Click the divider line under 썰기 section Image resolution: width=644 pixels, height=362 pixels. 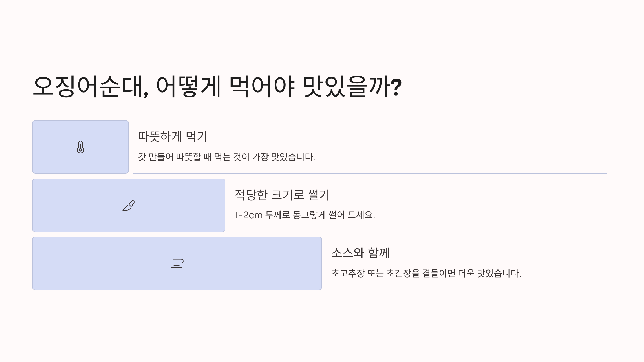tap(418, 232)
